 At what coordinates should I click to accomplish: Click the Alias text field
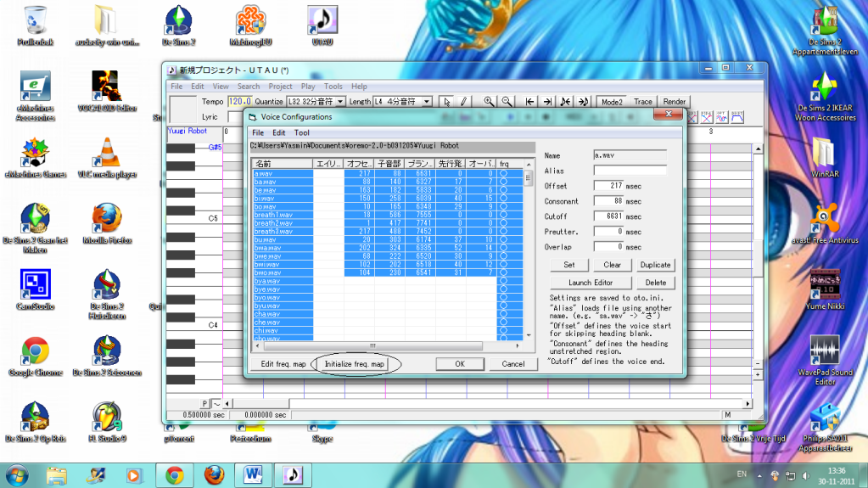point(630,171)
